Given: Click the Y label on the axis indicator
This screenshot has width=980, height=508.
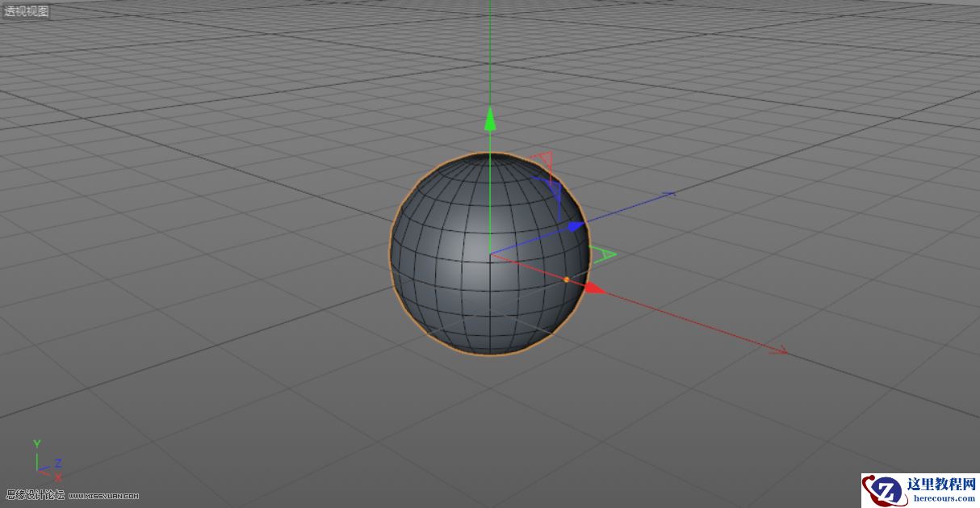Looking at the screenshot, I should click(x=36, y=443).
